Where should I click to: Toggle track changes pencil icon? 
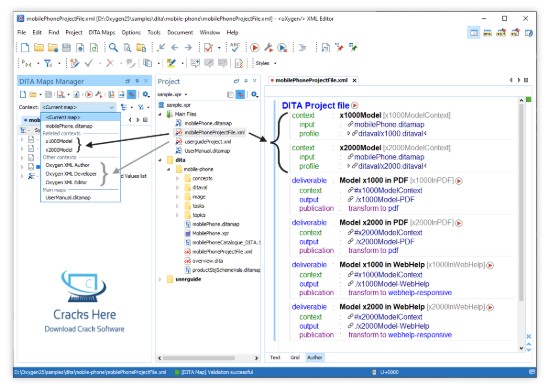(74, 63)
